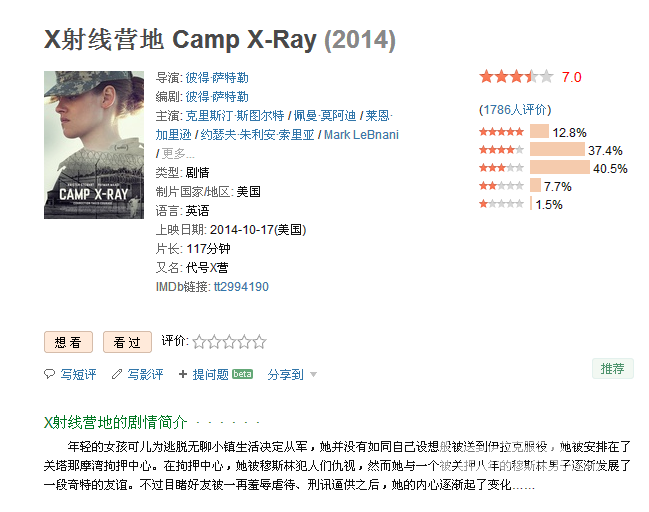Open the 分享到 share dropdown arrow
The image size is (649, 512).
(x=314, y=375)
